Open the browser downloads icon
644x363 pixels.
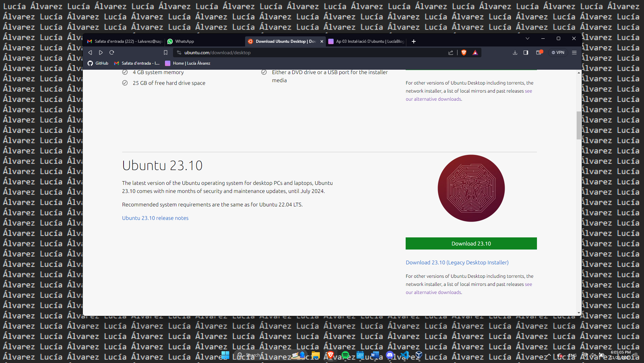[515, 53]
